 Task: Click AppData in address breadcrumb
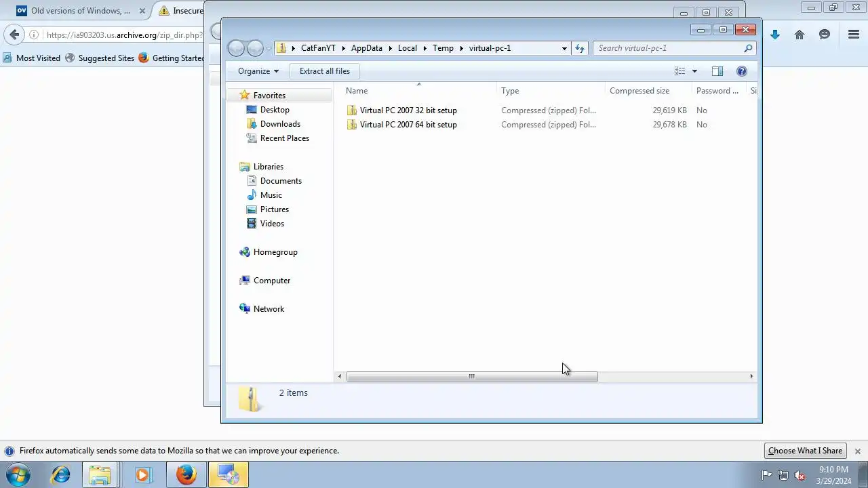(x=367, y=48)
